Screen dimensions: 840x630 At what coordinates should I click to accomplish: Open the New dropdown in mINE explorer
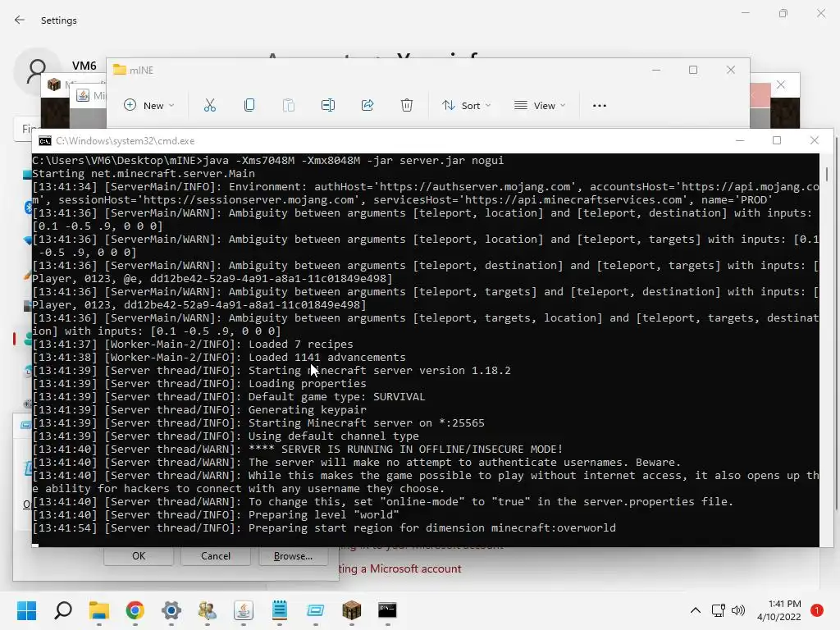click(x=149, y=106)
